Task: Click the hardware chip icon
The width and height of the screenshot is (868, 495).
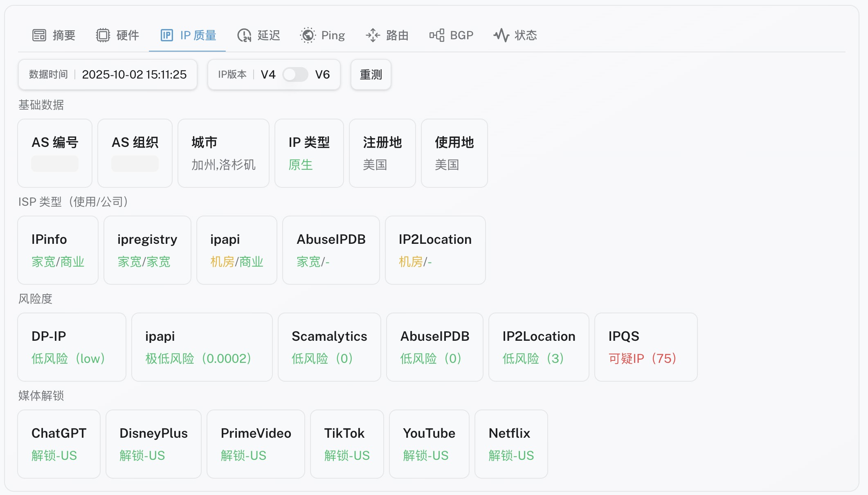Action: pyautogui.click(x=103, y=36)
